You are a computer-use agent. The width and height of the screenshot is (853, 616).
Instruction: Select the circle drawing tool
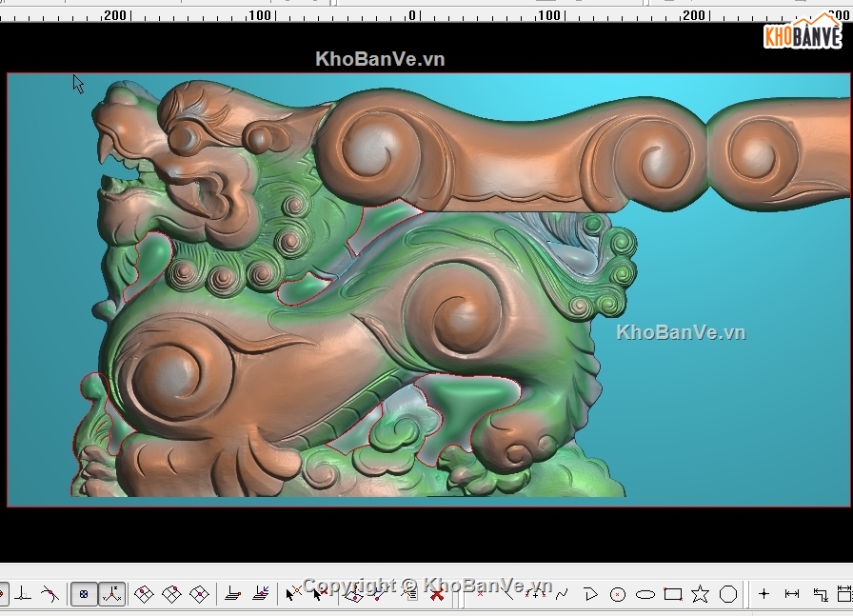(x=618, y=594)
